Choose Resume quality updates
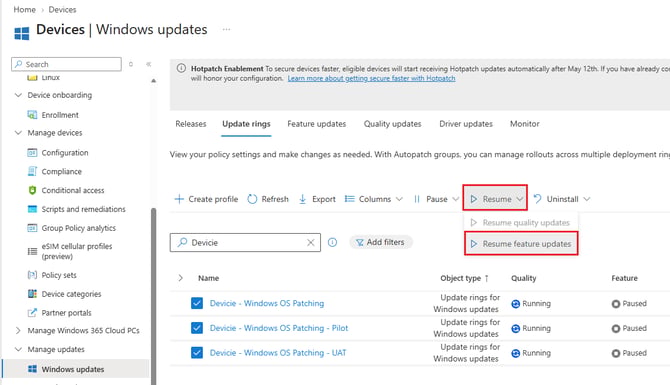The image size is (670, 385). pyautogui.click(x=521, y=223)
